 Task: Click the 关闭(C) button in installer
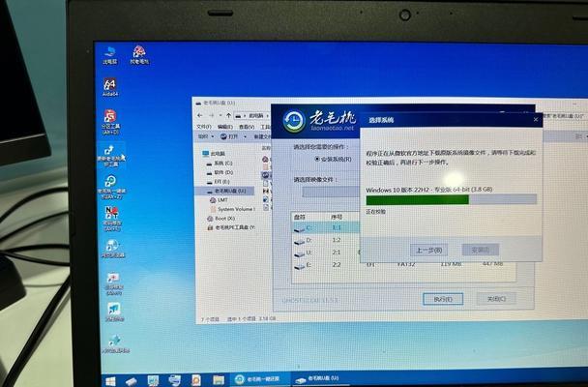pos(496,299)
